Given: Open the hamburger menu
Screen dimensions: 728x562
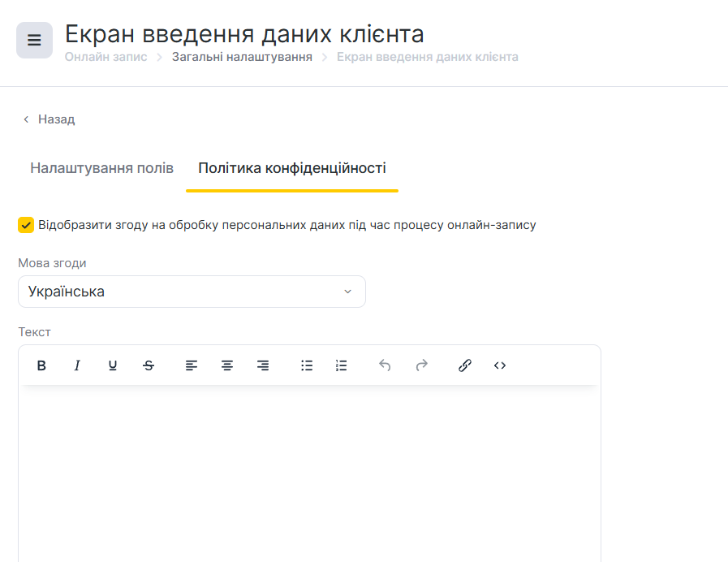Looking at the screenshot, I should (34, 41).
